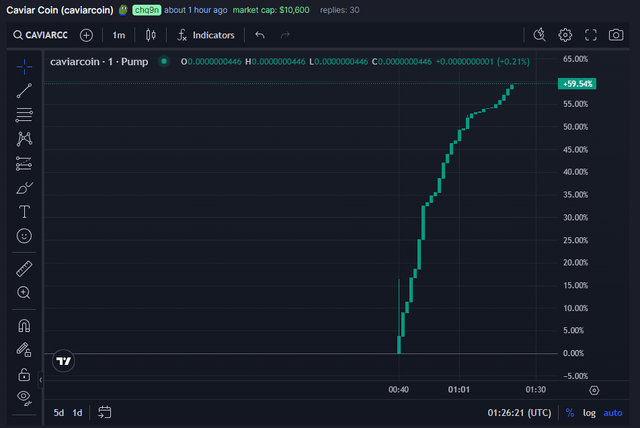Open the emoji icons tool
Screen dimensions: 640x428
24,236
